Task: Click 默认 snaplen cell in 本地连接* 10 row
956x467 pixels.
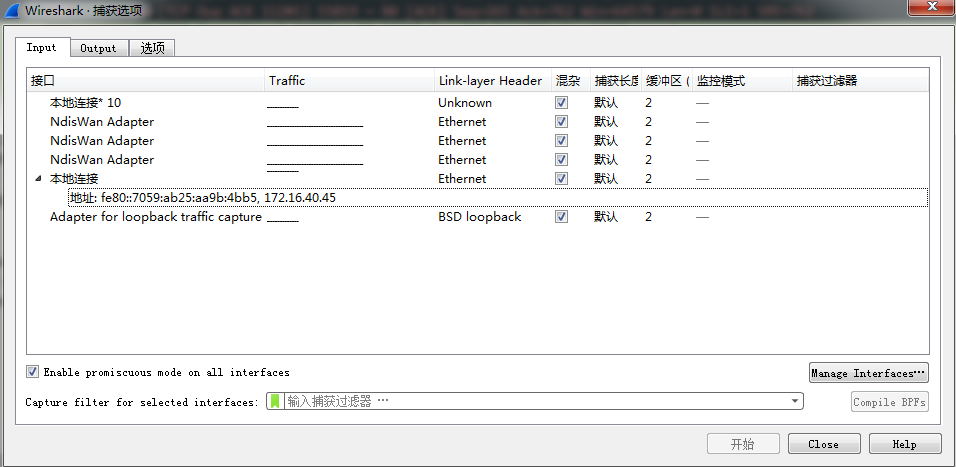Action: (605, 102)
